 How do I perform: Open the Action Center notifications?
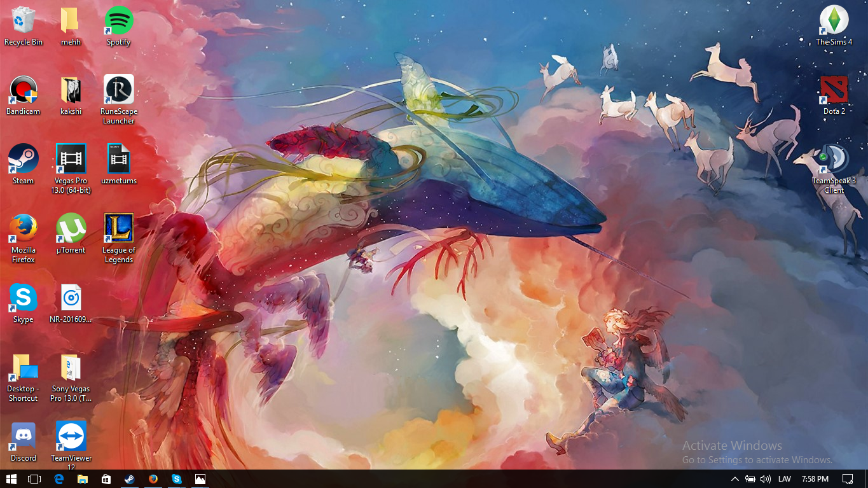pos(848,478)
